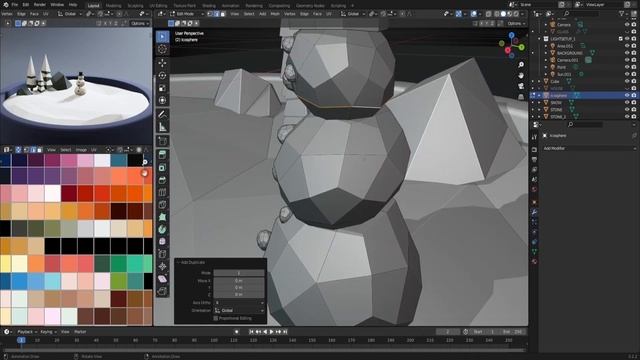This screenshot has width=640, height=360.
Task: Toggle camera view with the camera gizmo
Action: click(x=521, y=86)
